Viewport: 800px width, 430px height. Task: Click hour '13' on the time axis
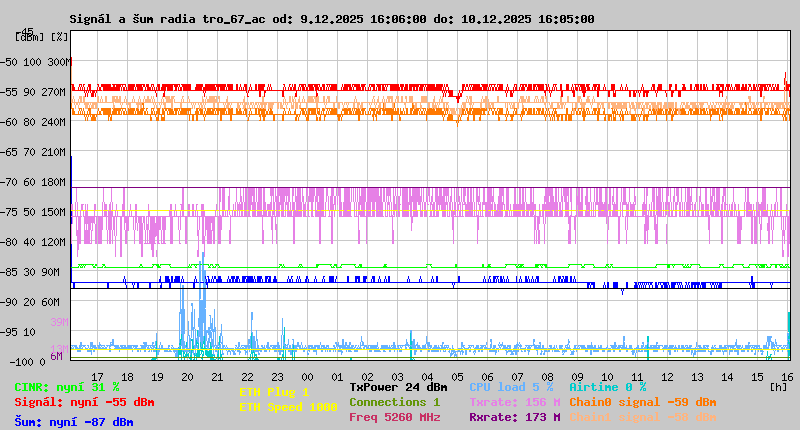[x=697, y=377]
